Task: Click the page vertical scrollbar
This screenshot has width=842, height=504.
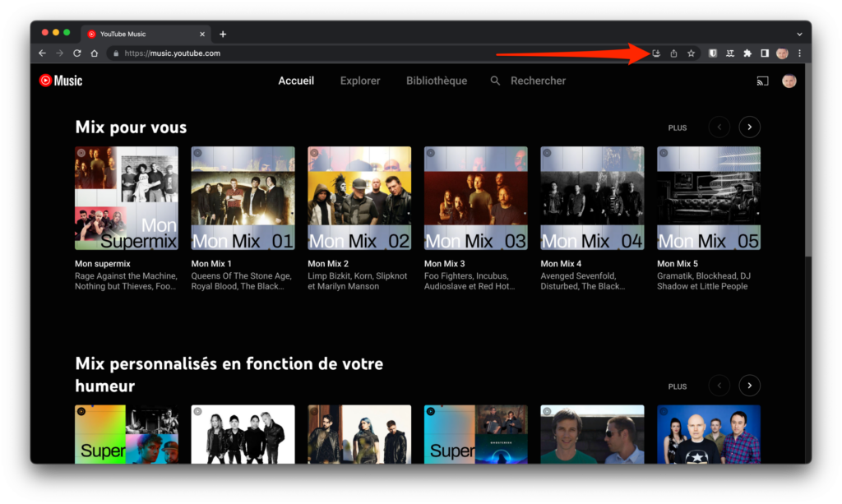Action: click(x=808, y=161)
